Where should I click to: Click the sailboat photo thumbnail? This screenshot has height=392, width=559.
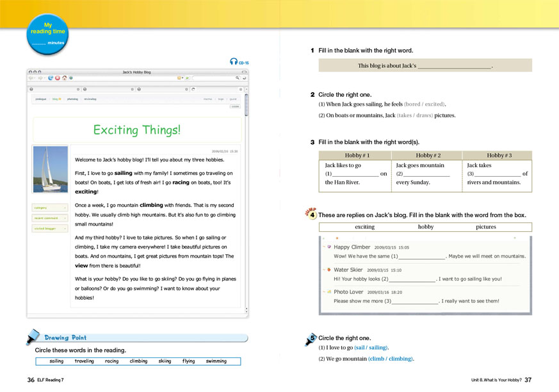tap(50, 169)
